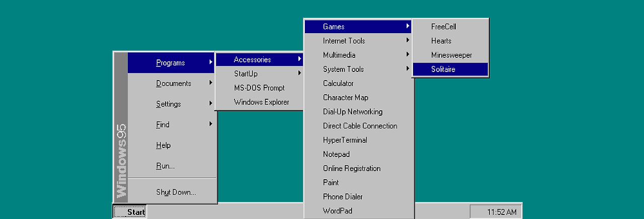This screenshot has height=219, width=644.
Task: Open Dial-Up Networking
Action: tap(359, 112)
